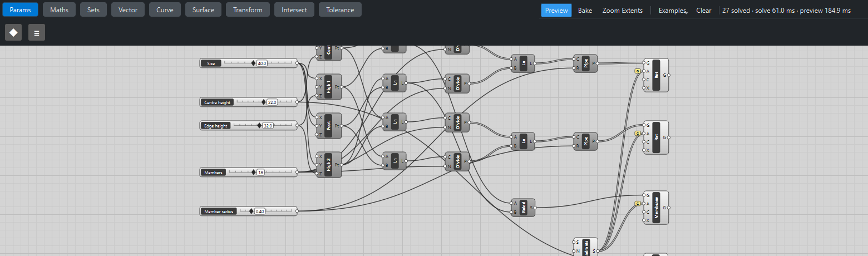Click the S output of Ruled node

click(535, 208)
